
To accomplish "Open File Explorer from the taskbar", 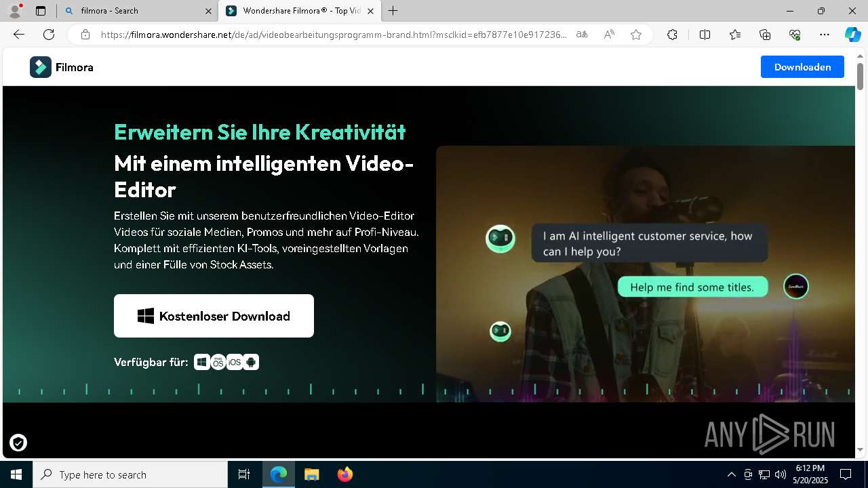I will coord(311,474).
